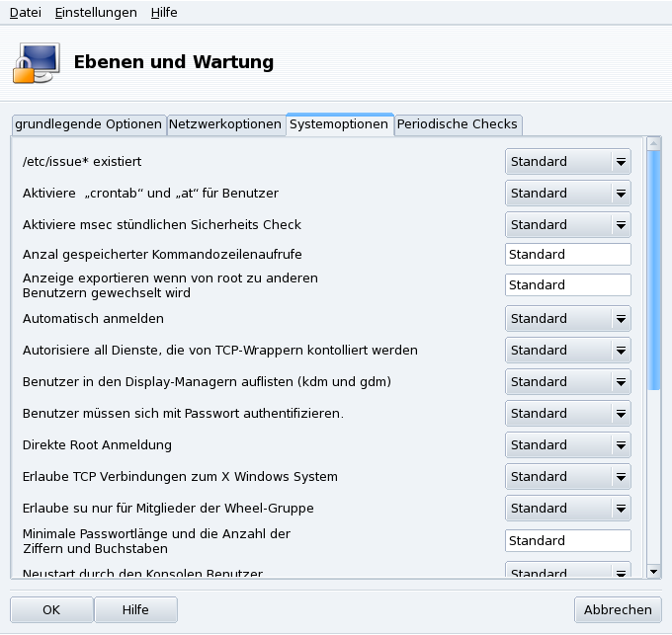Switch to grundlegende Optionen tab
672x635 pixels.
tap(88, 124)
